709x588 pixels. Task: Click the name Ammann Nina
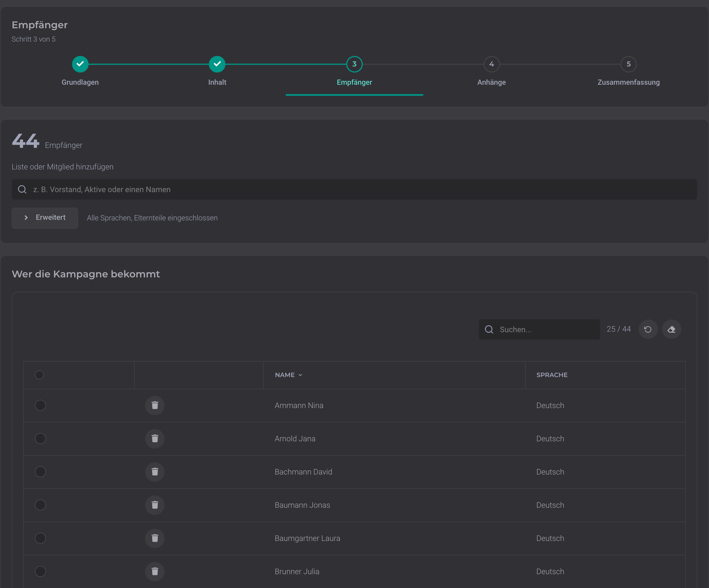click(299, 405)
